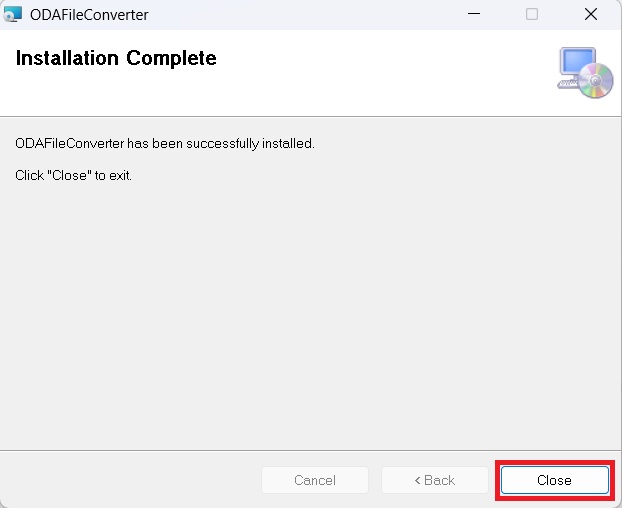Click the "Installation Complete" heading
Image resolution: width=622 pixels, height=508 pixels.
116,58
